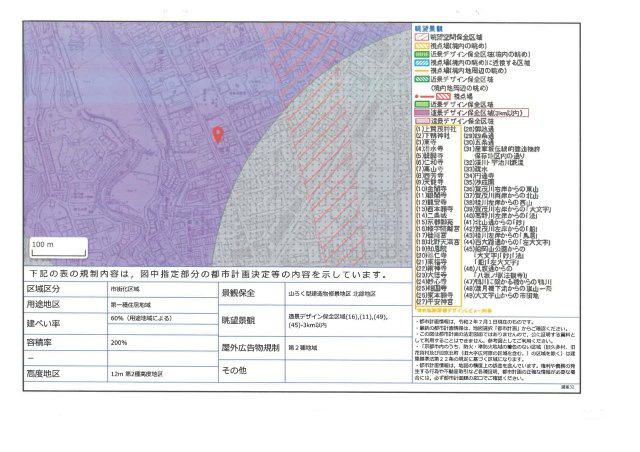Click the blue 眺望景観 legend heading
This screenshot has height=452, width=640.
pyautogui.click(x=429, y=29)
